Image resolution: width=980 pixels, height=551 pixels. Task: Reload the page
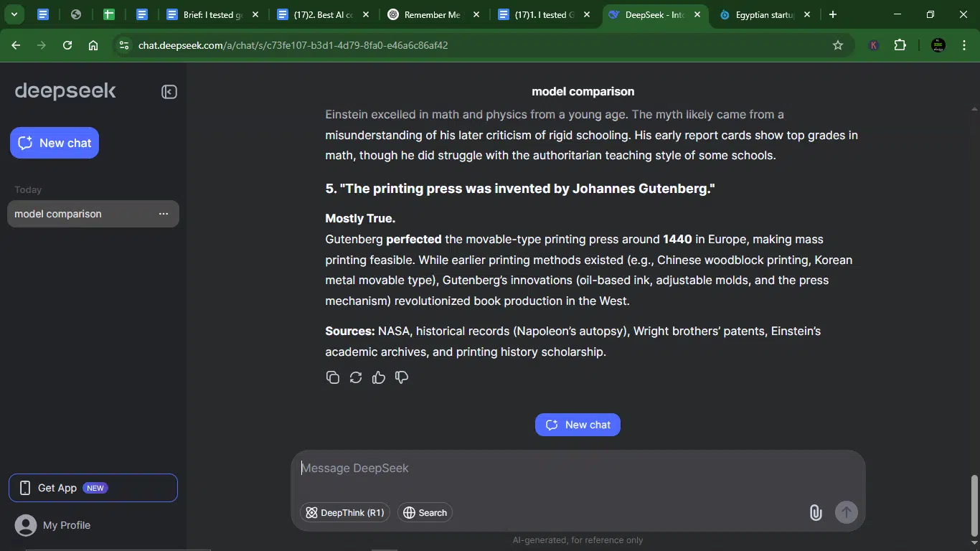pyautogui.click(x=67, y=45)
